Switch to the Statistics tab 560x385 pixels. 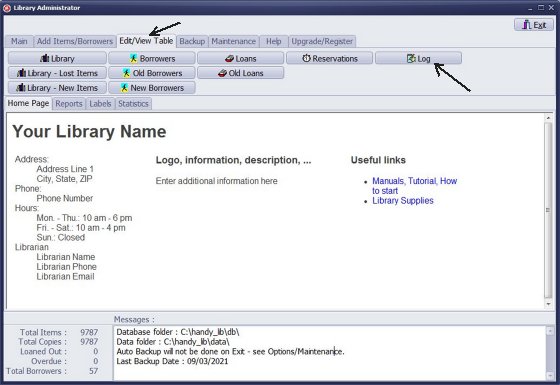[x=133, y=104]
